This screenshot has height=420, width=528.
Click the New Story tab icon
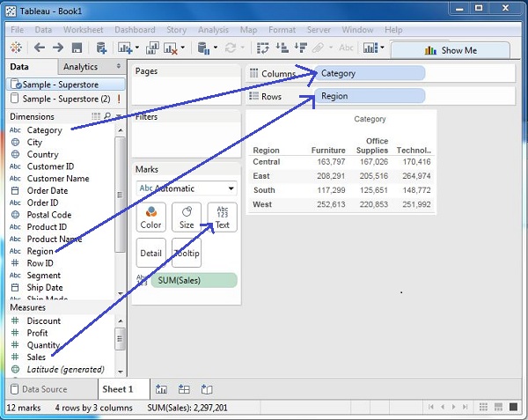pyautogui.click(x=207, y=388)
